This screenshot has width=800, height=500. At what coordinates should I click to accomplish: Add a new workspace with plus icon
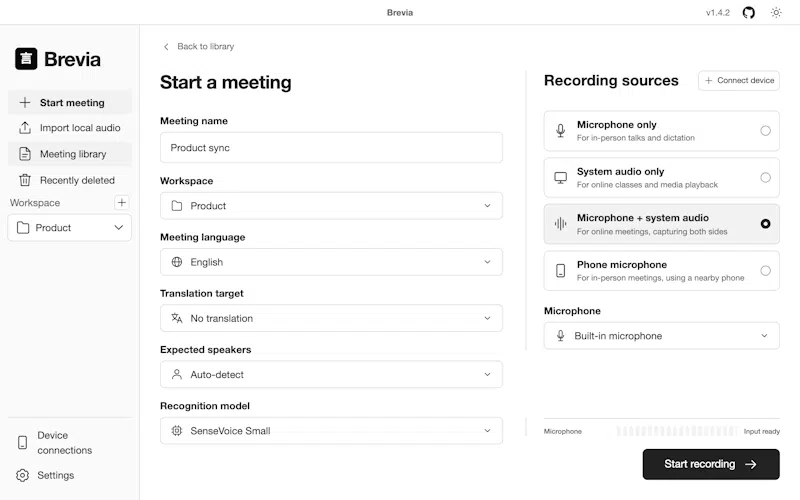pos(121,203)
